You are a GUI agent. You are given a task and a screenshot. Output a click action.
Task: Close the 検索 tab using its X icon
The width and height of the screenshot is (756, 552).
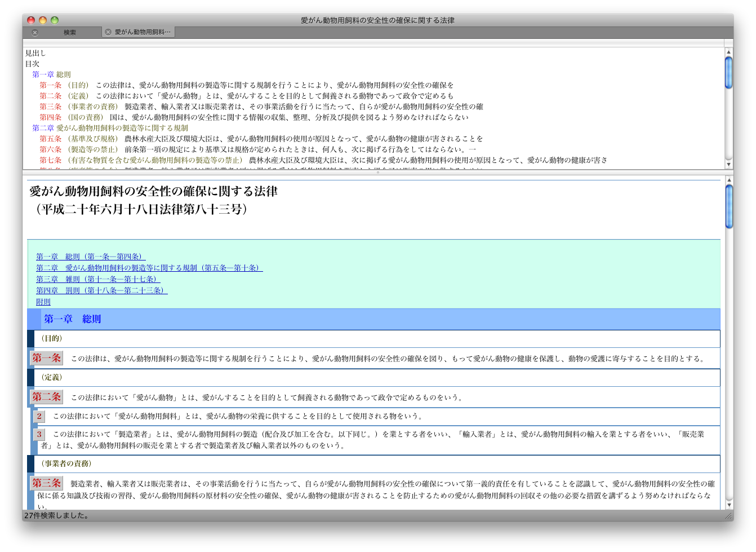(x=35, y=33)
